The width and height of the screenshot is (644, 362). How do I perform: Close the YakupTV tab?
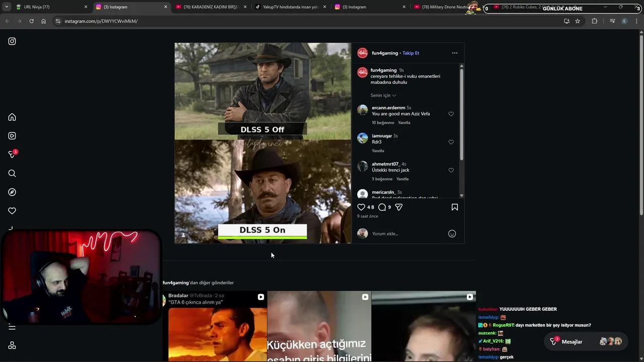click(325, 7)
